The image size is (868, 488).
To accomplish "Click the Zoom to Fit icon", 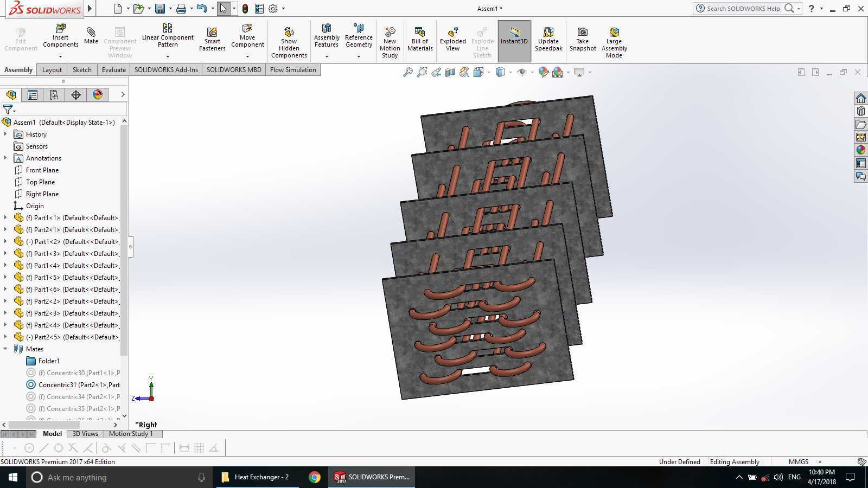I will [408, 72].
